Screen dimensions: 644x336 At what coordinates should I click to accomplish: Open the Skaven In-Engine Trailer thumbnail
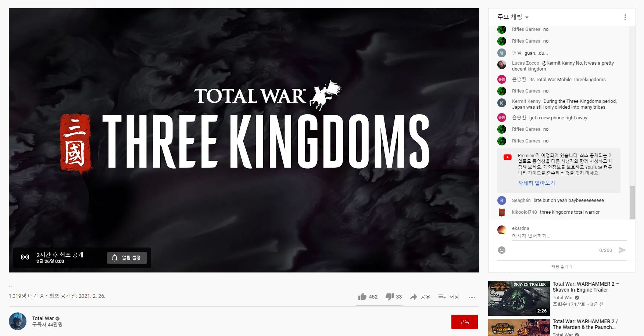tap(519, 299)
